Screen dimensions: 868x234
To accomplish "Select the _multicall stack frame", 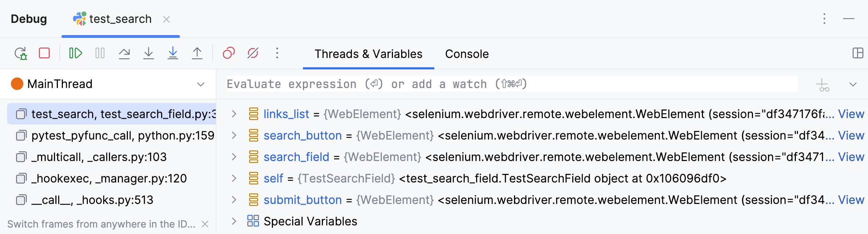I will (99, 157).
